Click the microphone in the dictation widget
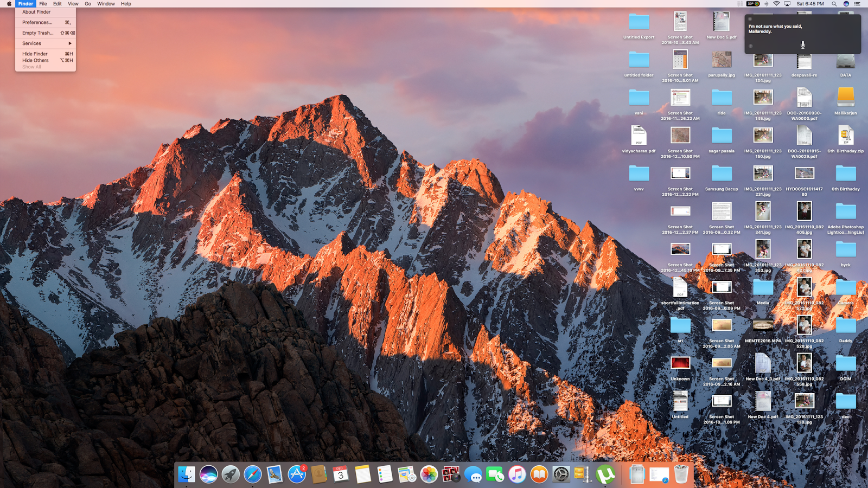The image size is (868, 488). 802,44
